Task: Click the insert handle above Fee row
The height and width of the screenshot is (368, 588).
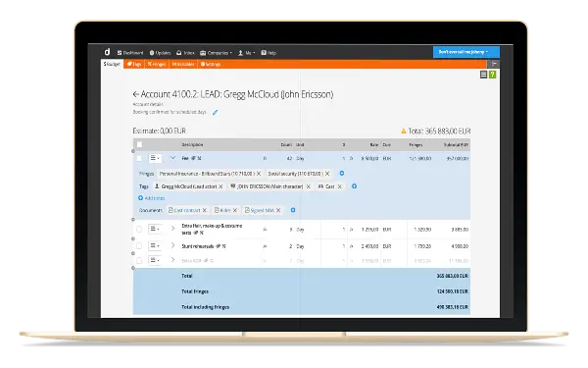Action: coord(133,151)
